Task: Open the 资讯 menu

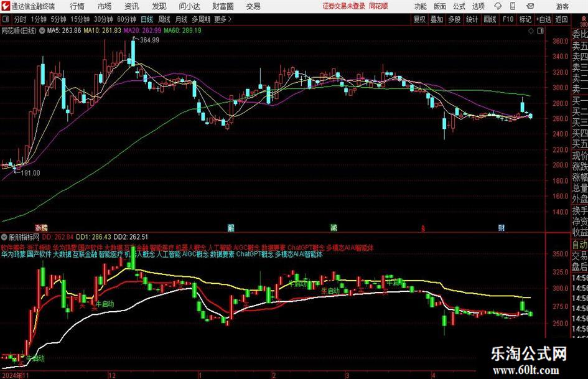Action: point(132,6)
